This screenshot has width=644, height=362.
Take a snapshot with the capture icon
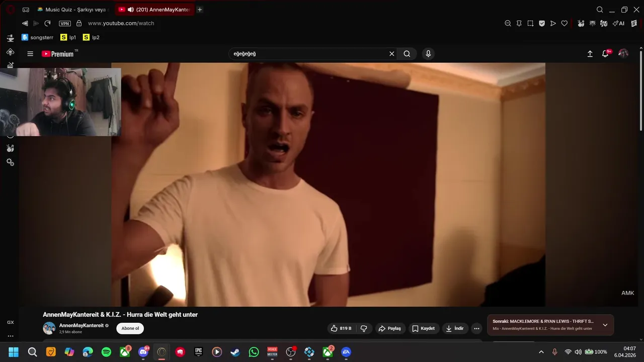pos(530,23)
